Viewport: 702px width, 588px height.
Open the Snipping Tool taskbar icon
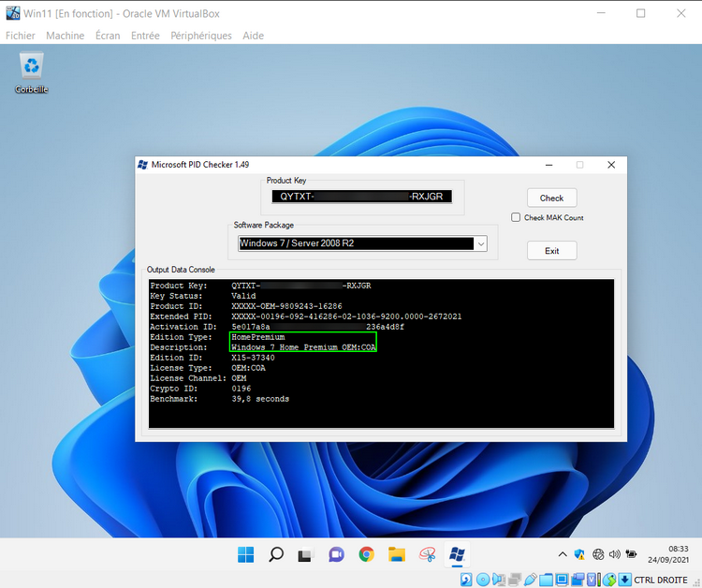tap(427, 554)
